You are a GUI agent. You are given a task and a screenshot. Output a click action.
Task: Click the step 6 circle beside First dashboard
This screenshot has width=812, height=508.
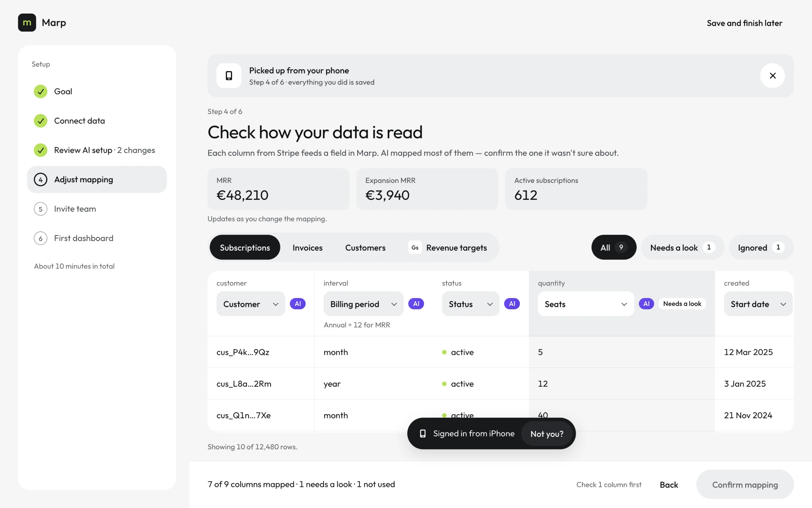[x=41, y=238]
